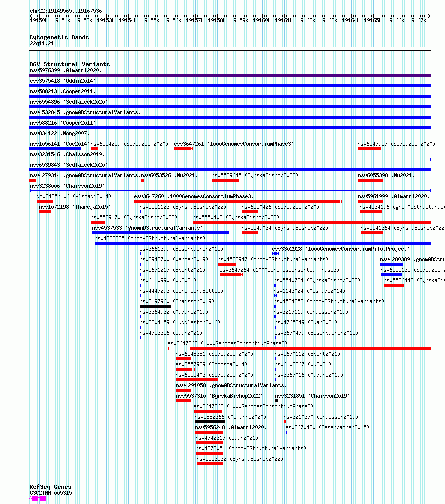Select nsv6539843 (Sedlazeck2020) label
445x504 pixels.
point(69,165)
